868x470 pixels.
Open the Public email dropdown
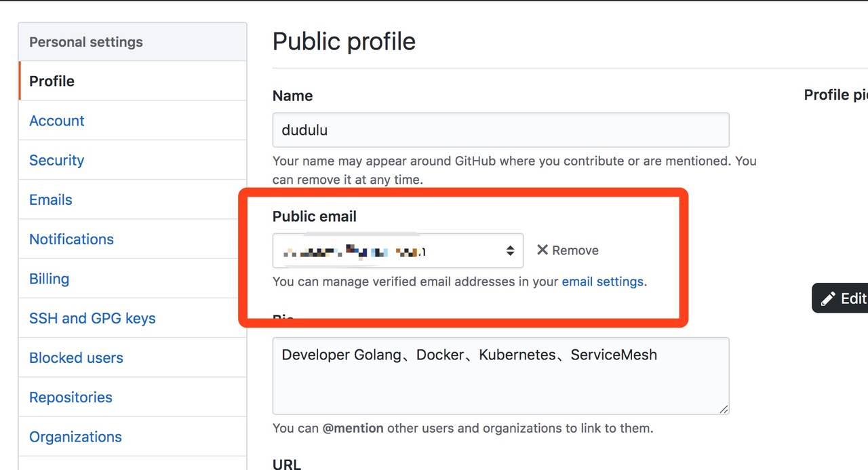[397, 251]
